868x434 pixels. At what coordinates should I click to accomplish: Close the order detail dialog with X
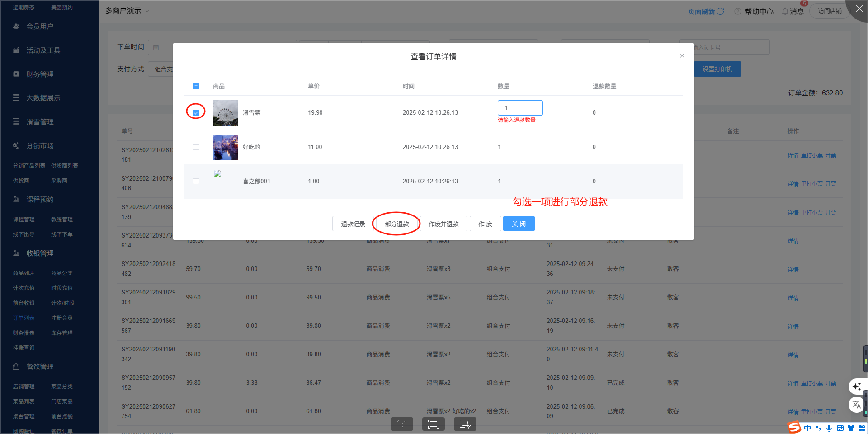682,56
